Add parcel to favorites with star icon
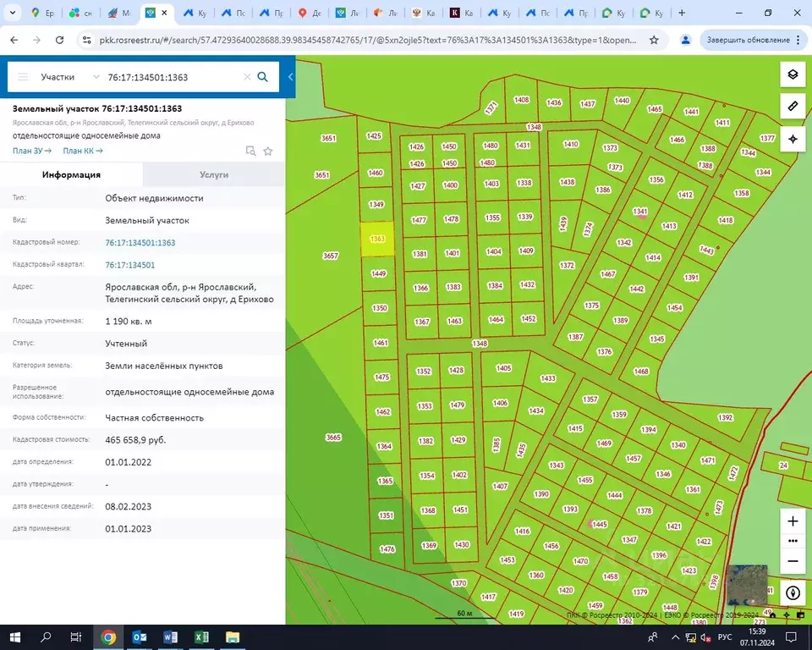 click(x=268, y=151)
